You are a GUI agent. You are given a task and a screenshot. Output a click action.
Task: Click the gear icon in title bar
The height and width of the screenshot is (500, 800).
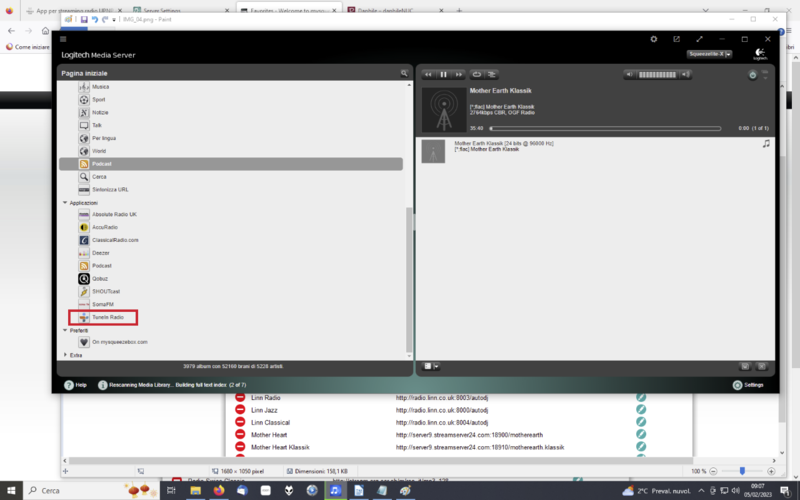(653, 39)
